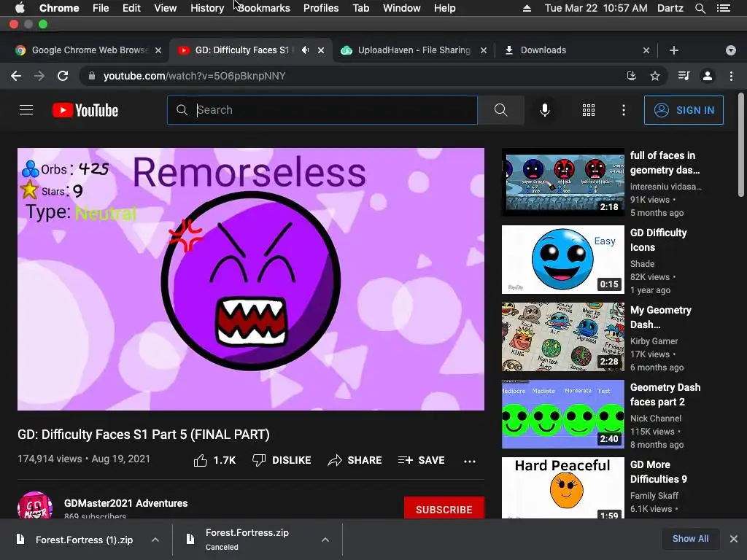
Task: Open the View menu in the menu bar
Action: point(165,8)
